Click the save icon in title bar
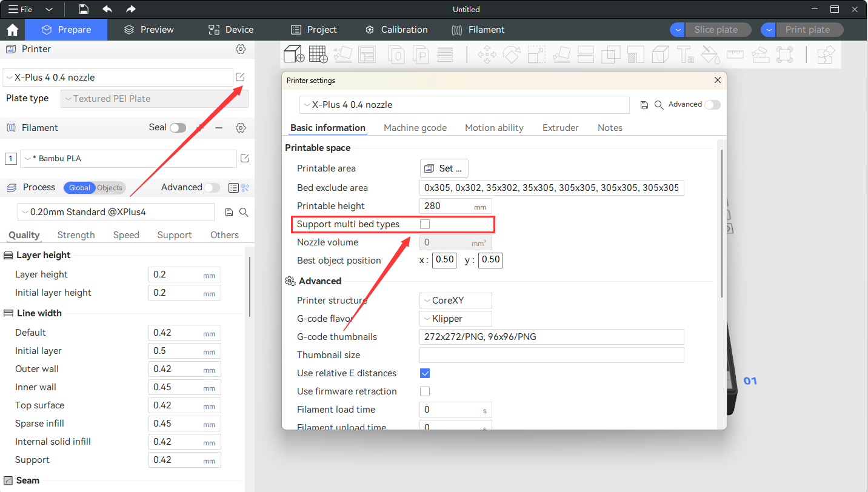Viewport: 868px width, 492px height. (84, 9)
